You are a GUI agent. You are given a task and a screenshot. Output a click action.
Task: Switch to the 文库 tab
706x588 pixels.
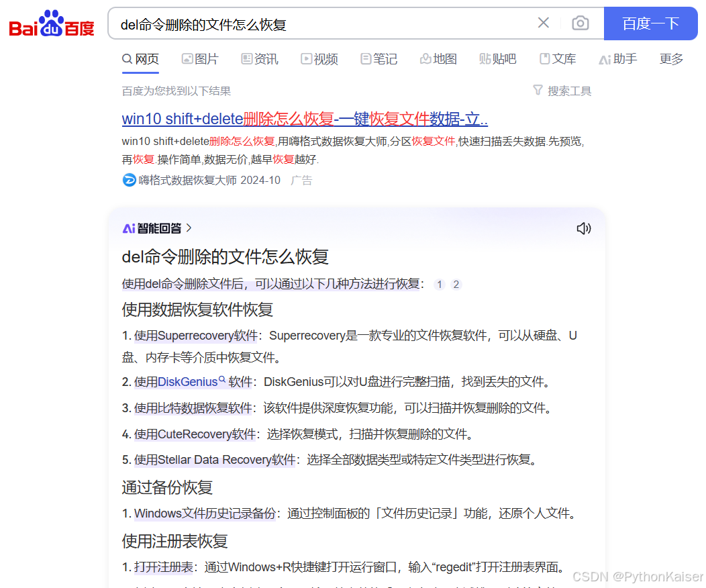pyautogui.click(x=558, y=59)
